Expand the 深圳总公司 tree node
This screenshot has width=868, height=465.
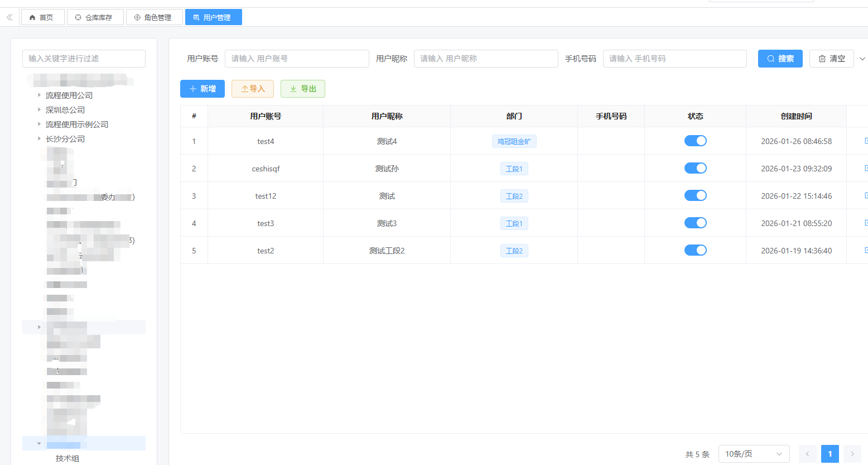(39, 109)
